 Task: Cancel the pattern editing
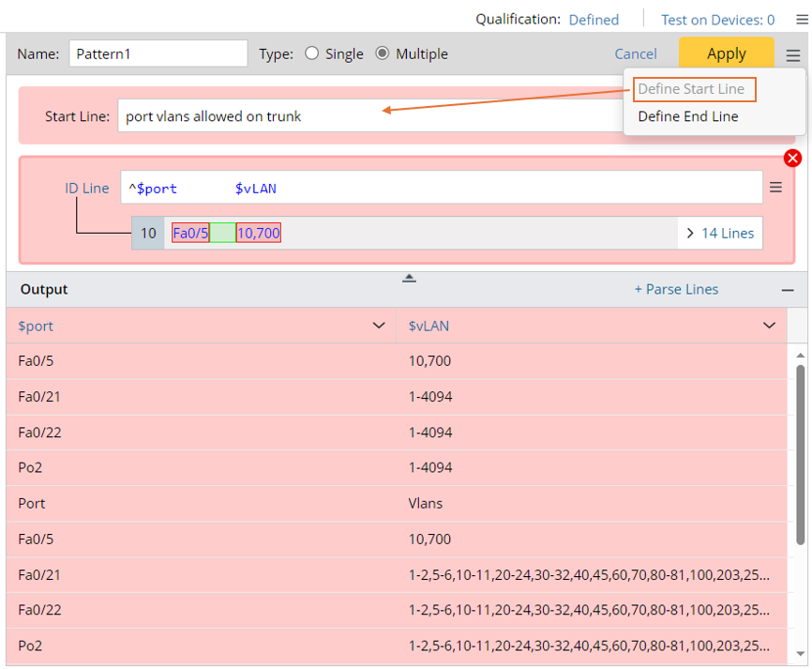[636, 53]
